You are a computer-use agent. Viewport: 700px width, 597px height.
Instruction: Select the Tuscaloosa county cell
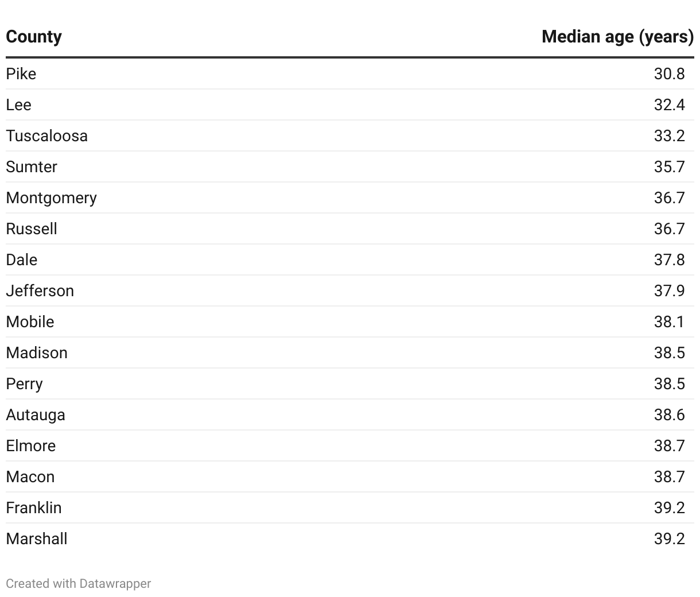tap(47, 136)
